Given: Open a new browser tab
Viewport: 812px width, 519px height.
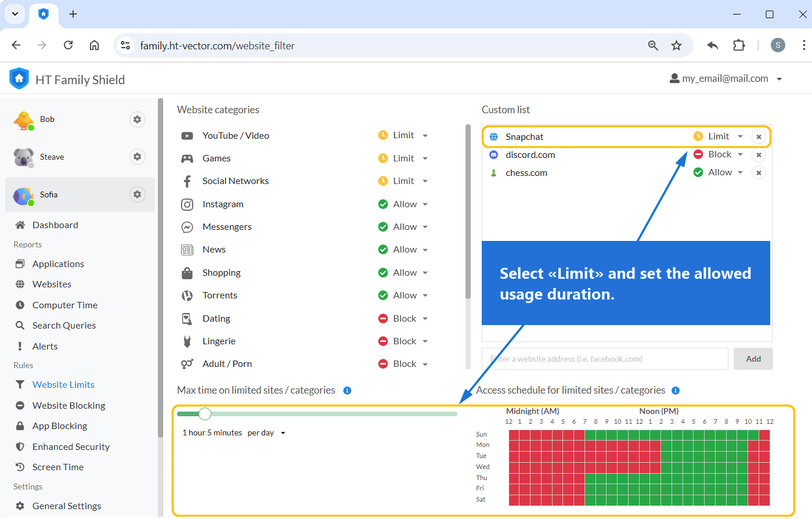Looking at the screenshot, I should [x=73, y=14].
